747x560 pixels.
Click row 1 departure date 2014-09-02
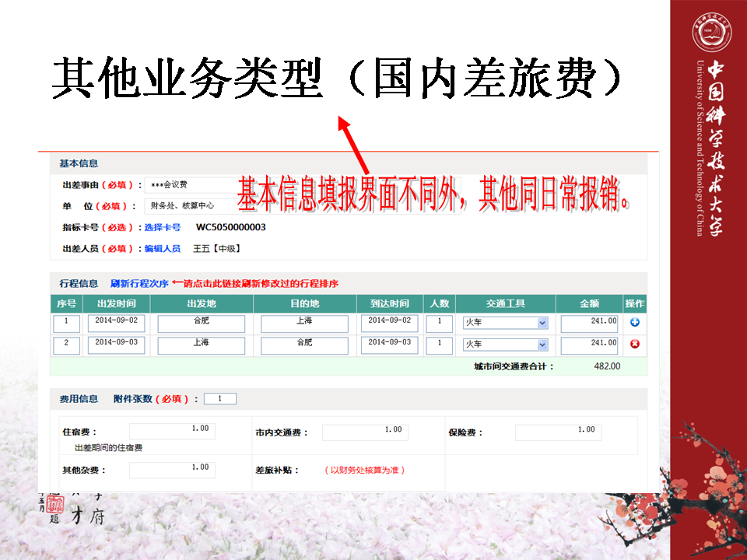click(x=116, y=324)
